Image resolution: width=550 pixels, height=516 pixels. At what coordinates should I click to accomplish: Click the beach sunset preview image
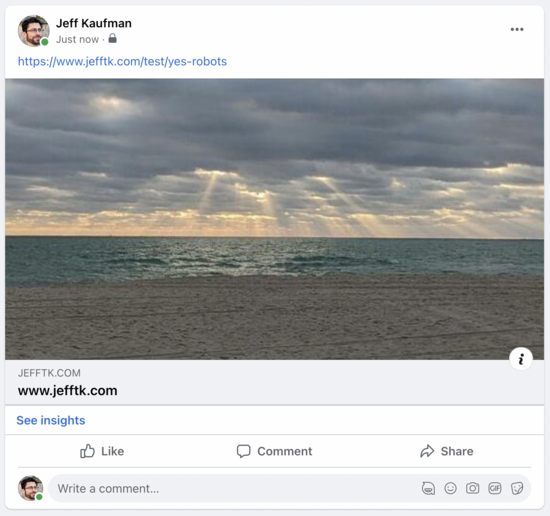(275, 219)
